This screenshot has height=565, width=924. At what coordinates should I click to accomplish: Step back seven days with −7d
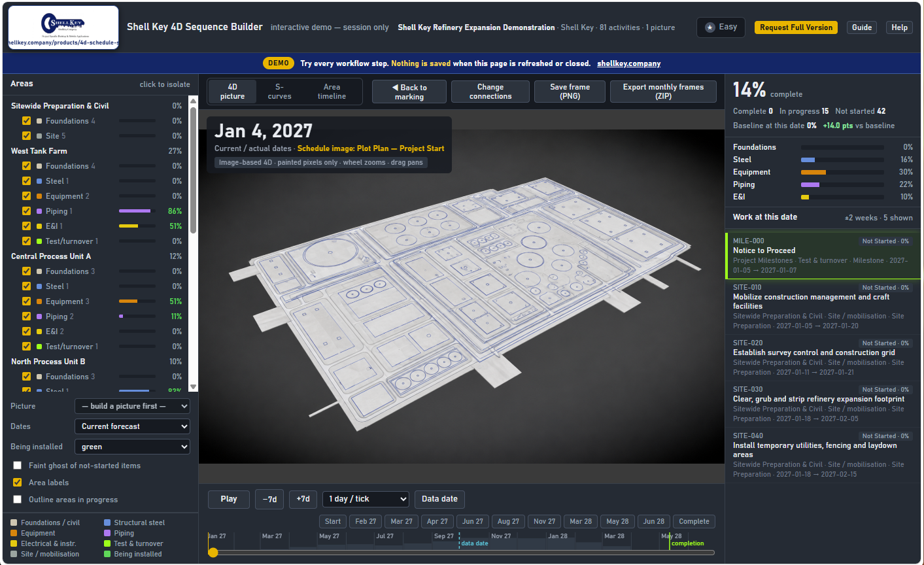coord(269,499)
